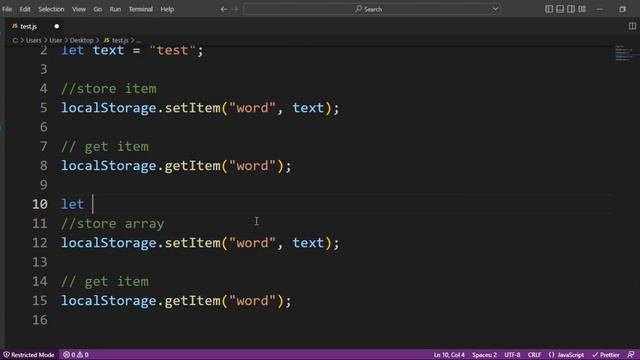
Task: Click the "let" keyword on line 10
Action: pos(72,204)
